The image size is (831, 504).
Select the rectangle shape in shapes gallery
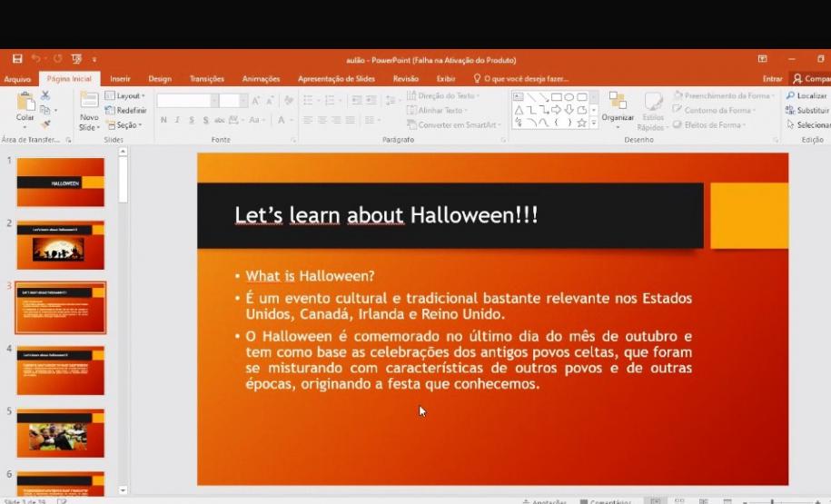point(556,96)
